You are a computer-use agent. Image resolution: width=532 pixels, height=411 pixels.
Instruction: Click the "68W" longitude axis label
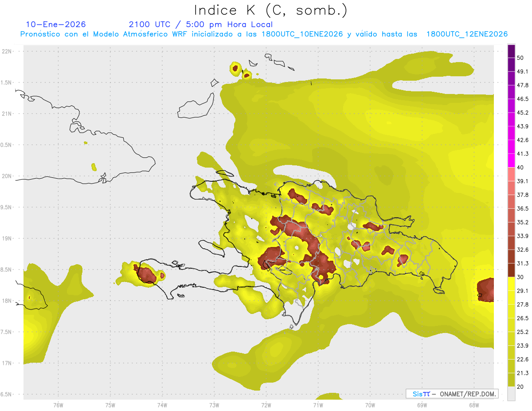(474, 405)
